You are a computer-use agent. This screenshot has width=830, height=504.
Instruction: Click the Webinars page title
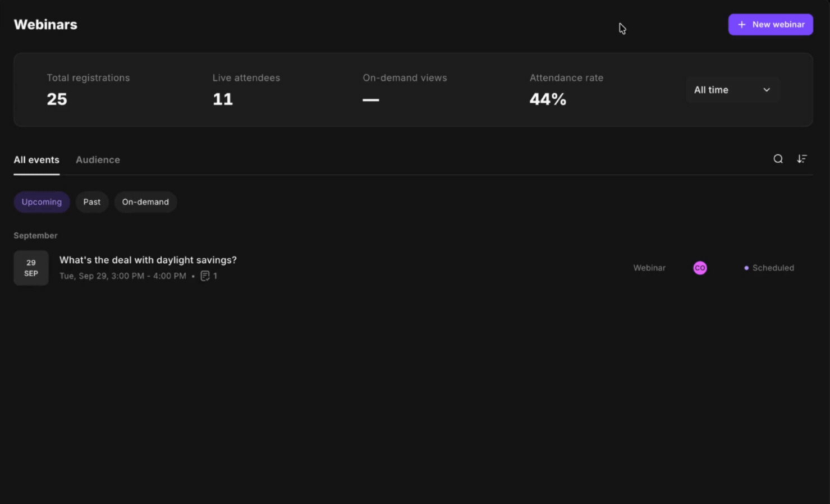click(x=45, y=25)
